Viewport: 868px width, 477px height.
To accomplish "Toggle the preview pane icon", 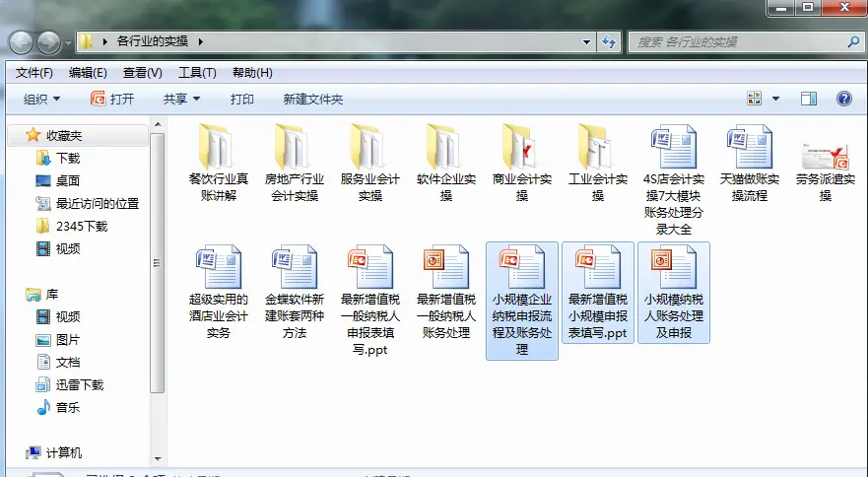I will [x=809, y=99].
